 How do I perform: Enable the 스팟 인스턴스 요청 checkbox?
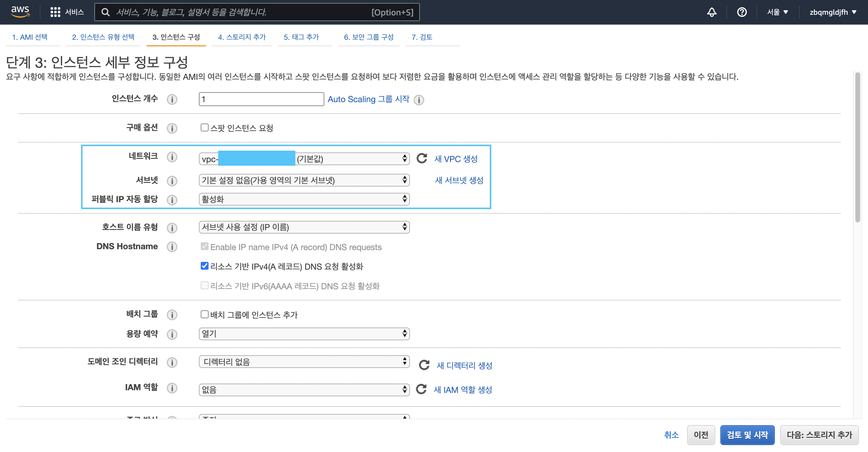[204, 127]
